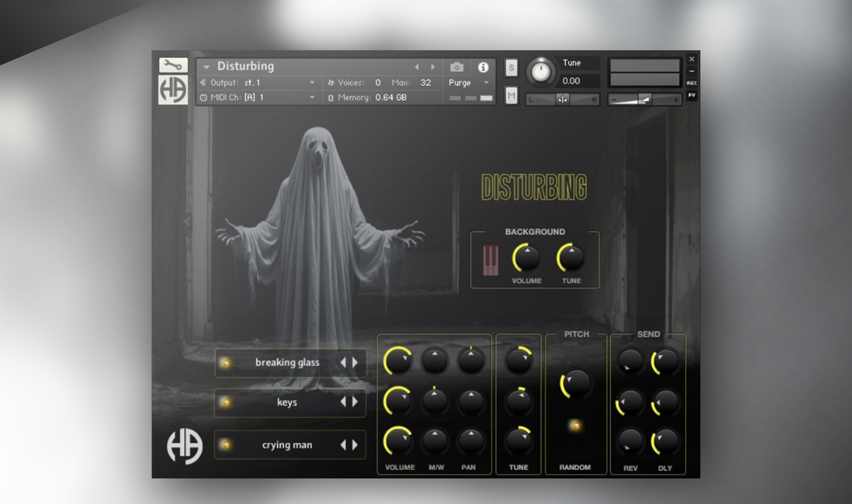
Task: Click the crying man sound name
Action: tap(287, 445)
